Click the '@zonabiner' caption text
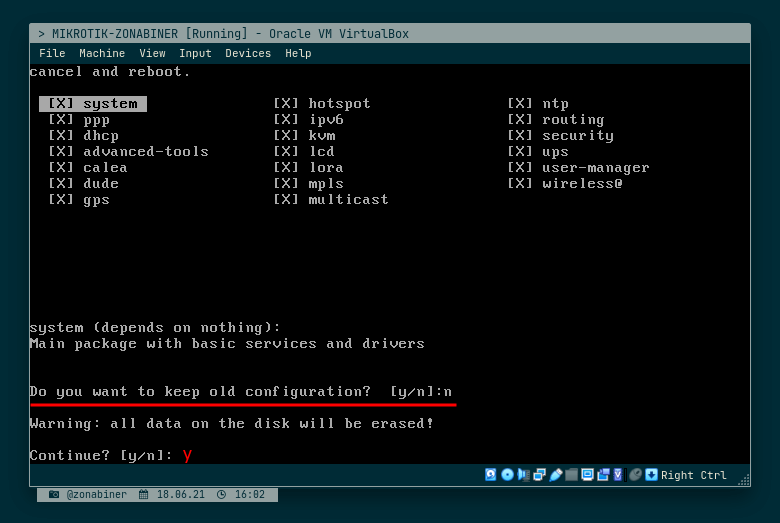Screen dimensions: 780x523 [97, 495]
